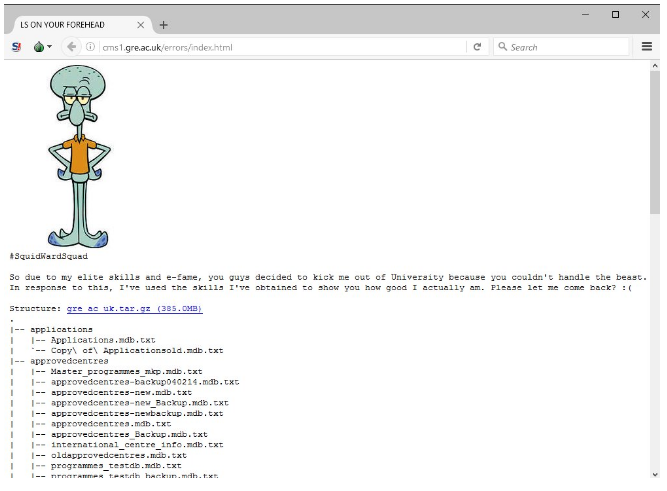Go back with the back arrow
This screenshot has height=491, width=667.
click(x=71, y=47)
